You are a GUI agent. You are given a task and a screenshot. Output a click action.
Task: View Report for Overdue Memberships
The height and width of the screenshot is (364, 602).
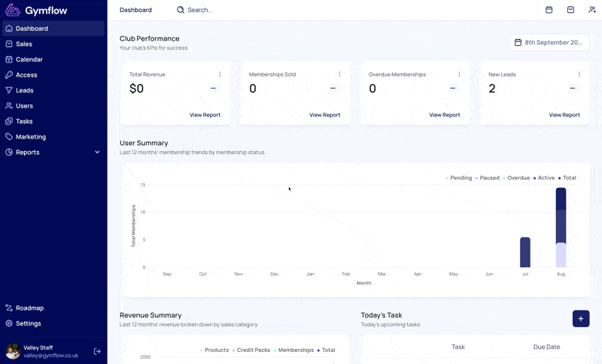[444, 115]
